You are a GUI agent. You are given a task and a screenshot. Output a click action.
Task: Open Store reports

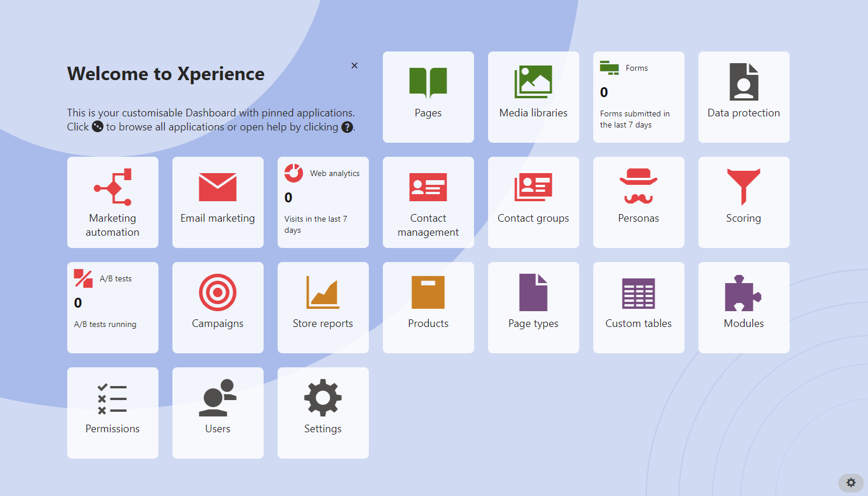[323, 307]
